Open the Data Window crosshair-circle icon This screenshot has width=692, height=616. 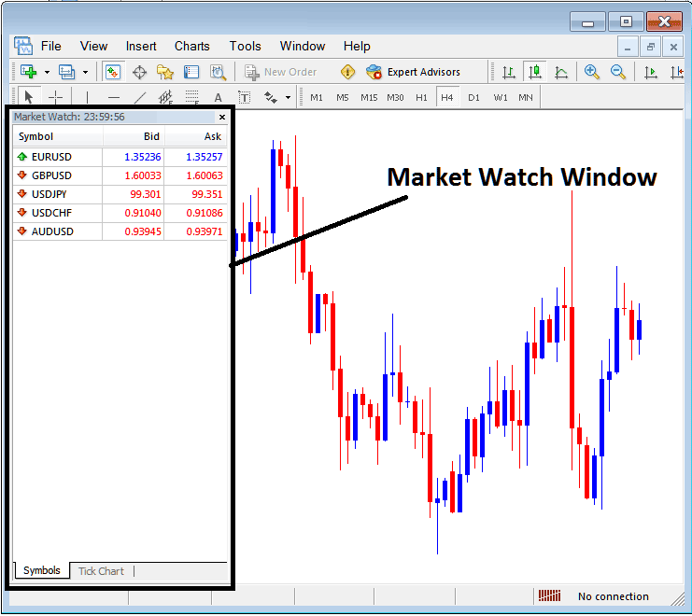[x=139, y=72]
